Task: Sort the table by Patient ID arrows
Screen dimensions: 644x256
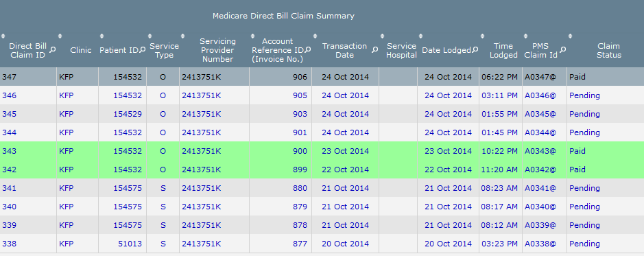Action: pos(102,36)
